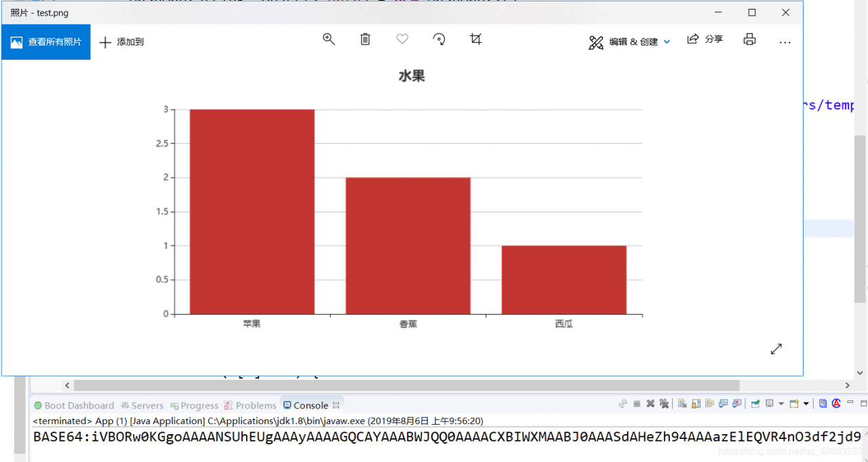Click the blue document icon beside the red A
The height and width of the screenshot is (462, 868).
tap(823, 404)
